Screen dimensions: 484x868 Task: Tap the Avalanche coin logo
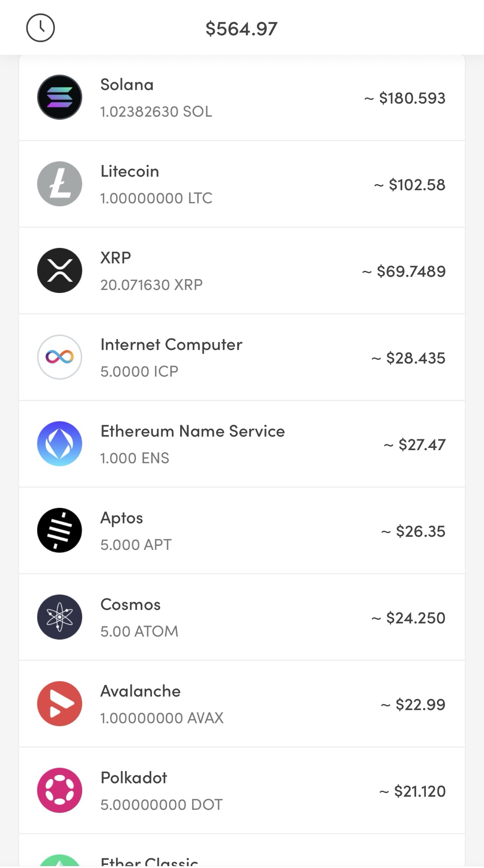click(59, 704)
